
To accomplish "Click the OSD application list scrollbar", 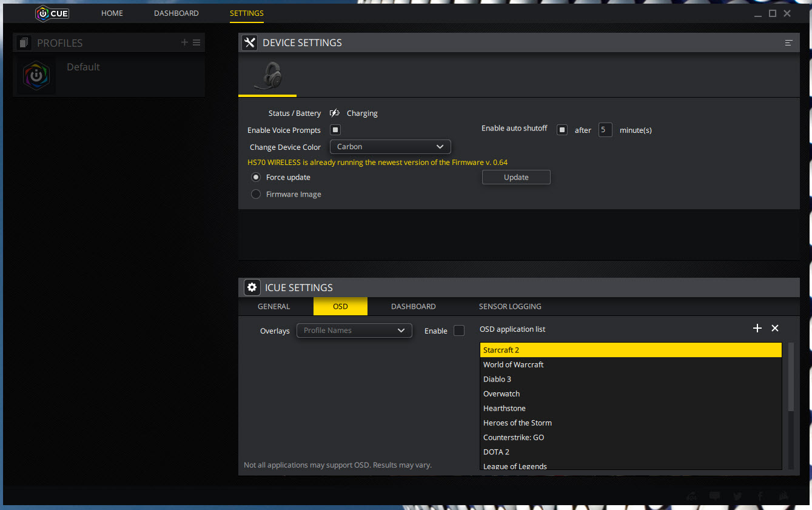I will pos(791,377).
